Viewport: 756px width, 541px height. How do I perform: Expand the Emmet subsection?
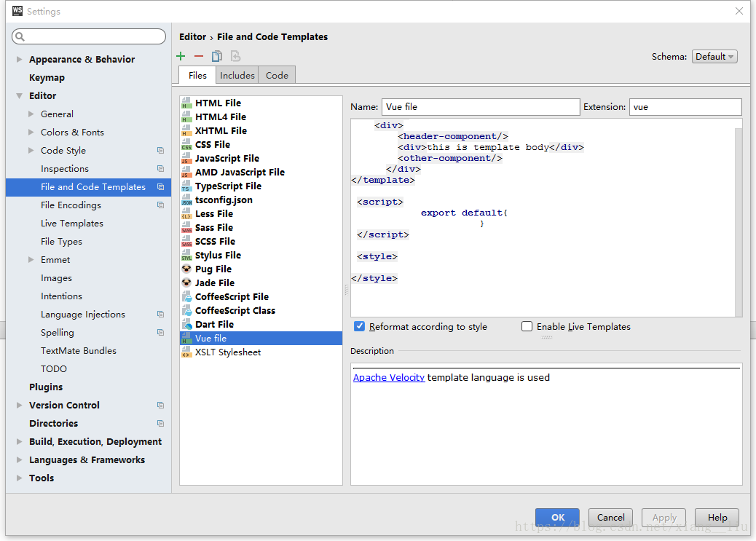pyautogui.click(x=31, y=259)
